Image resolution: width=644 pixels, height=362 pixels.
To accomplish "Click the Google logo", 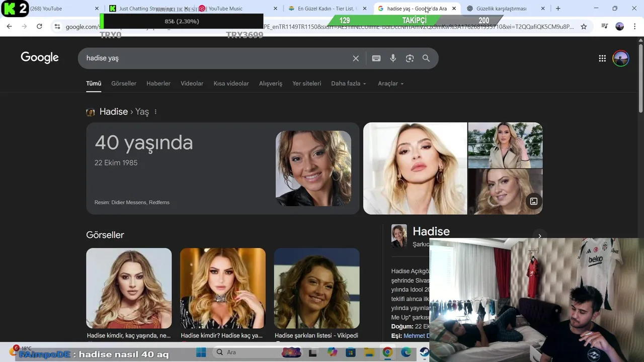I will coord(40,58).
